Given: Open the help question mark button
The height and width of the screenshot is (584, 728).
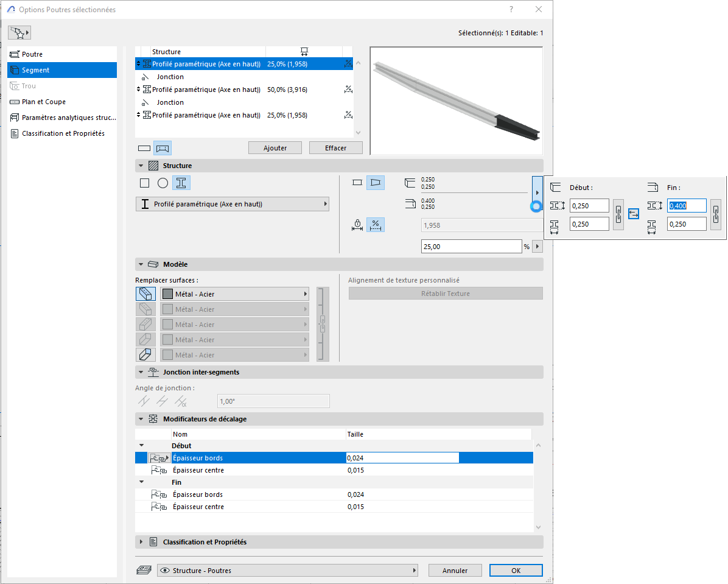Looking at the screenshot, I should pyautogui.click(x=511, y=9).
